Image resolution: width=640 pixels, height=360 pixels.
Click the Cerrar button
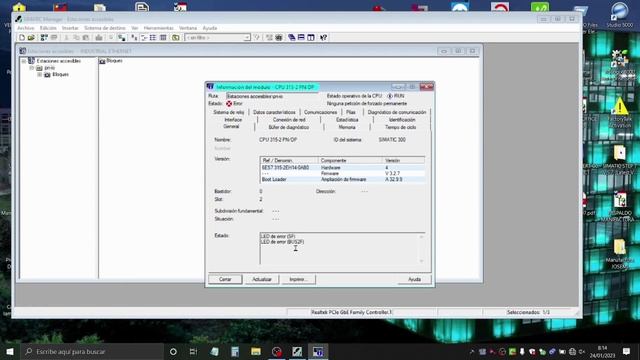[225, 280]
